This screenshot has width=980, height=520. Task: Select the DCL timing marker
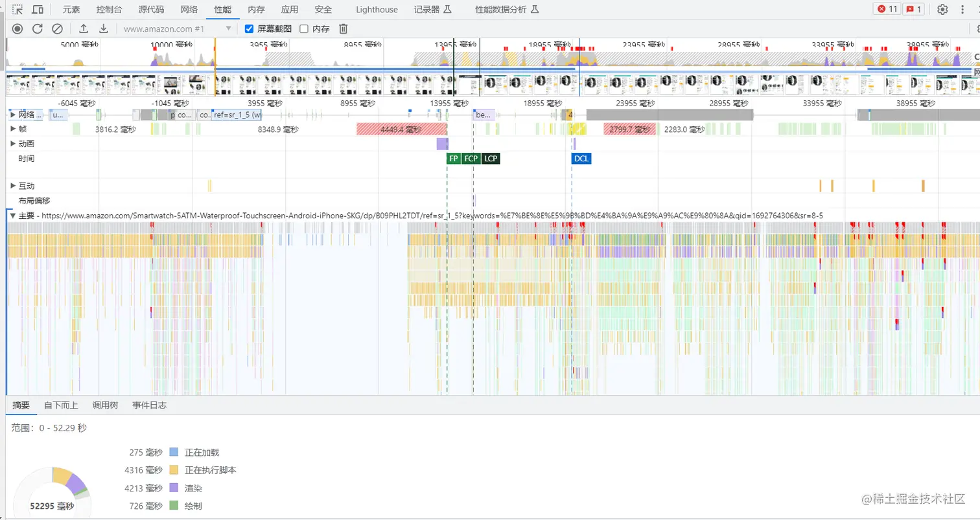click(x=581, y=159)
